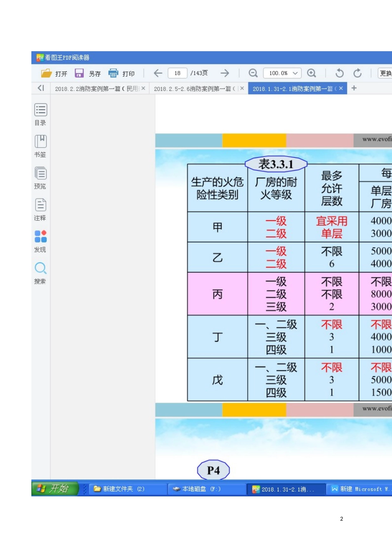This screenshot has width=392, height=555.
Task: Collapse the sidebar with the back arrow icon
Action: [40, 88]
